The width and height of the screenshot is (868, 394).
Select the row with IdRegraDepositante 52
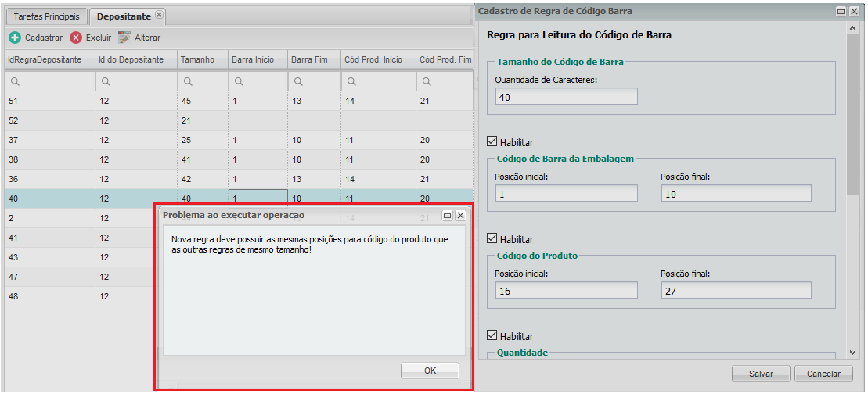pos(239,120)
